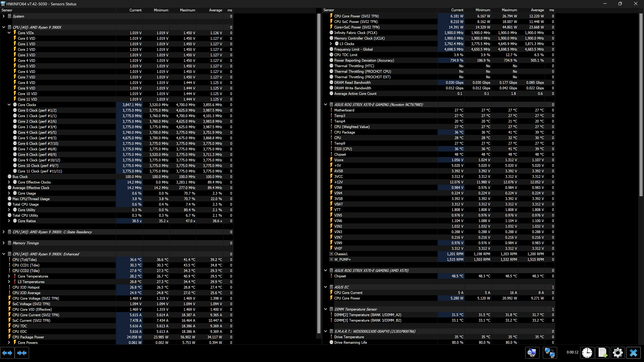
Task: Click the lightning icon beside CPU Package Power
Action: (x=10, y=337)
